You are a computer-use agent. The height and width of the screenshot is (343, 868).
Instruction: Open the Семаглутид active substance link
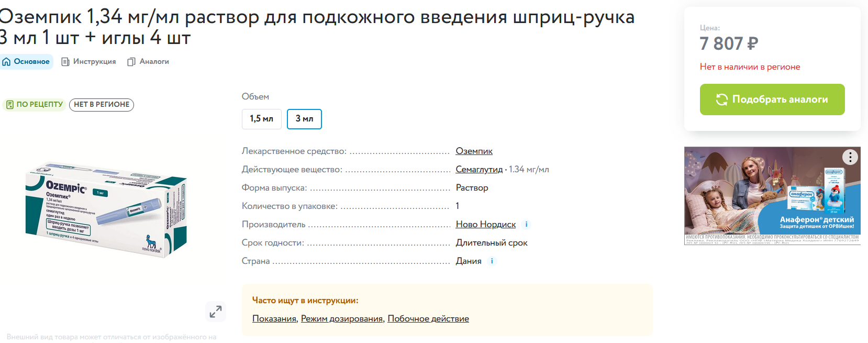point(479,169)
